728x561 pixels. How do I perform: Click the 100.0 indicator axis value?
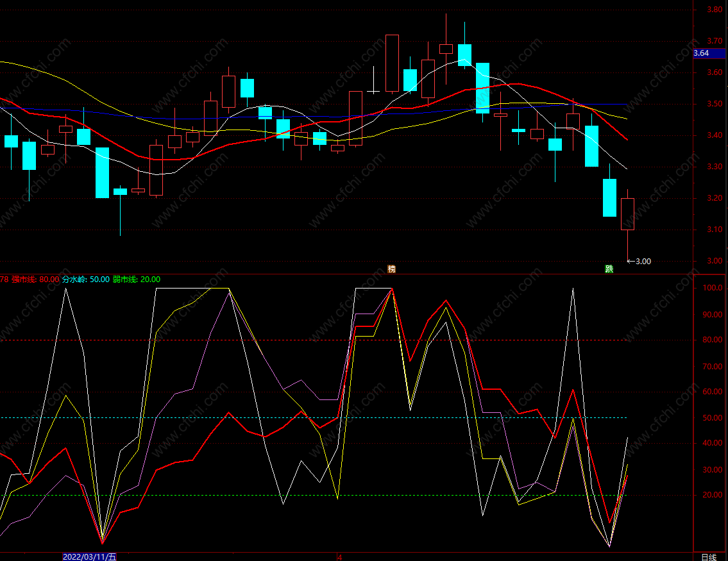pyautogui.click(x=713, y=288)
